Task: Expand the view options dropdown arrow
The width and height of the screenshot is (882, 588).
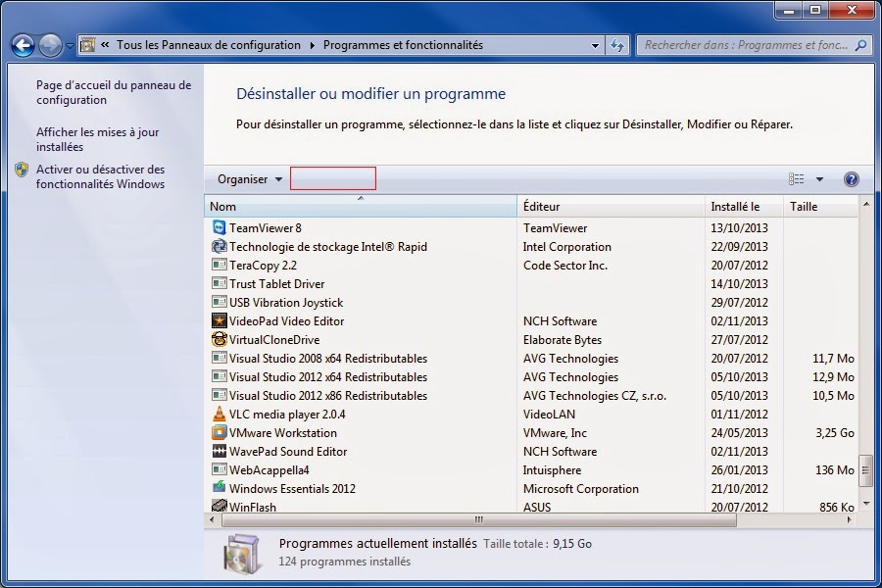Action: click(819, 179)
